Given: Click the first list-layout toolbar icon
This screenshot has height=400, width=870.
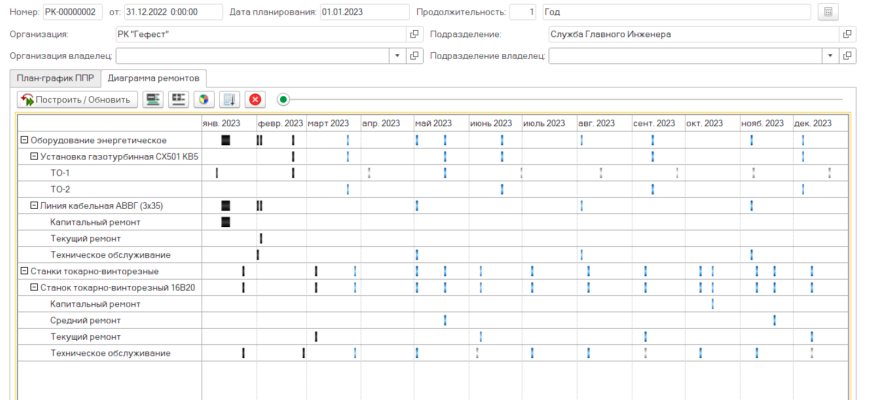Looking at the screenshot, I should [153, 100].
